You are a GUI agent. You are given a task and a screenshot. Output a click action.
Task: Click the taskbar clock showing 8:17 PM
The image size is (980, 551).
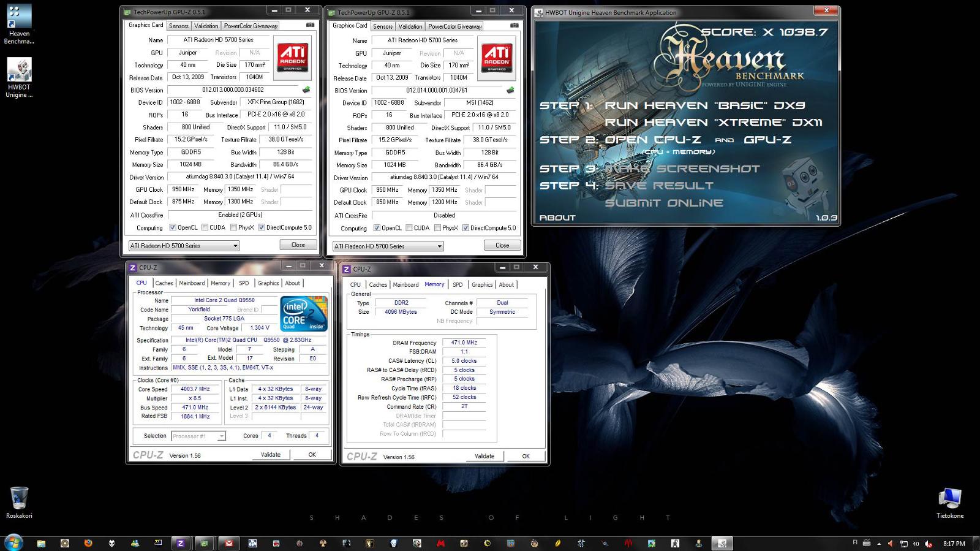(954, 544)
